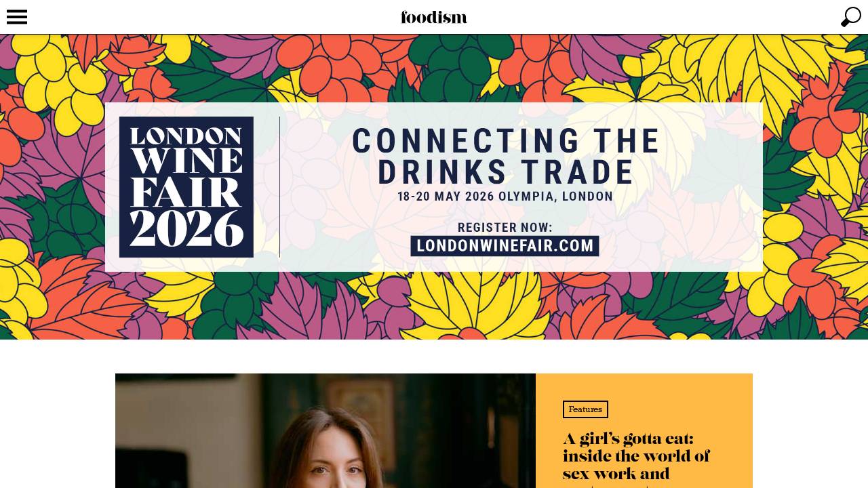Click "sex work and" line of headline
The height and width of the screenshot is (488, 868).
(x=616, y=474)
